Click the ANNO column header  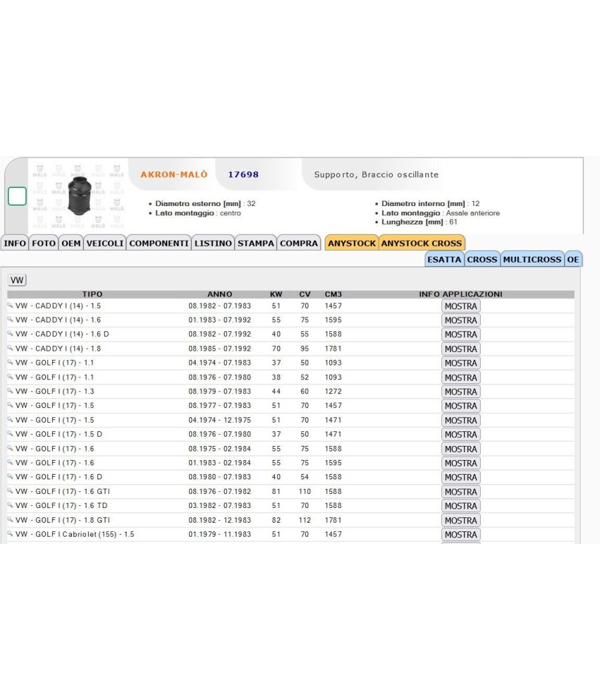point(219,294)
